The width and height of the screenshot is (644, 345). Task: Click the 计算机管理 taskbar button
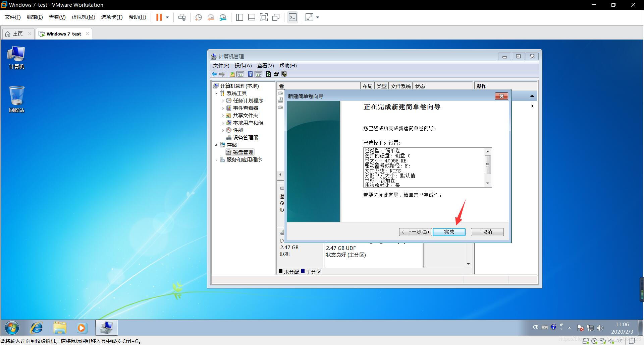pyautogui.click(x=107, y=328)
